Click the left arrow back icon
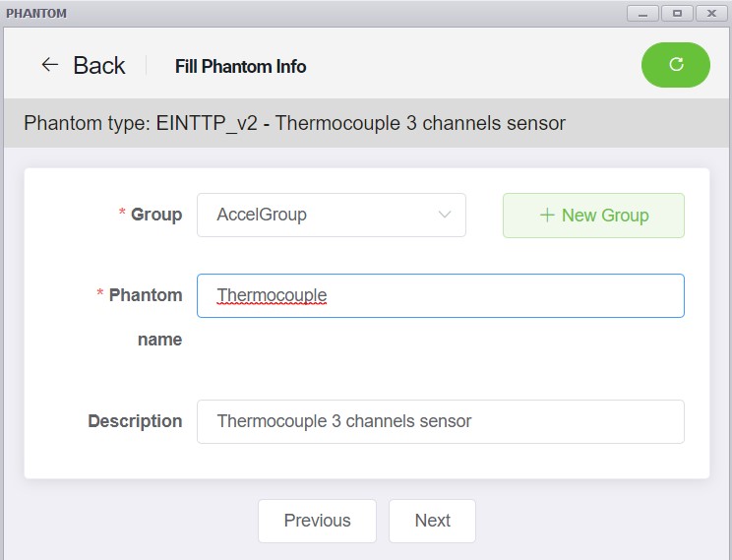The image size is (732, 560). click(x=50, y=64)
